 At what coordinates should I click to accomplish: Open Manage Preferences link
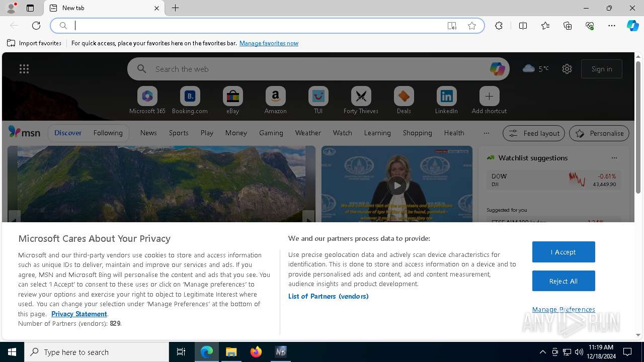click(x=563, y=309)
